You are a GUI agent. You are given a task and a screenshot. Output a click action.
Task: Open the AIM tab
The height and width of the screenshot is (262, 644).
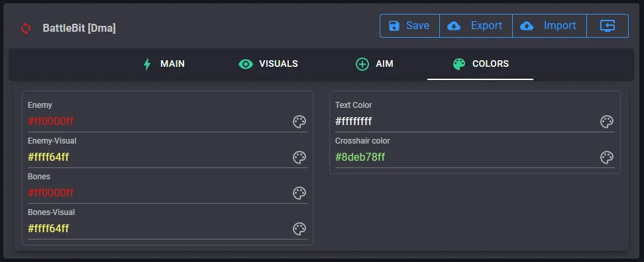click(x=374, y=64)
